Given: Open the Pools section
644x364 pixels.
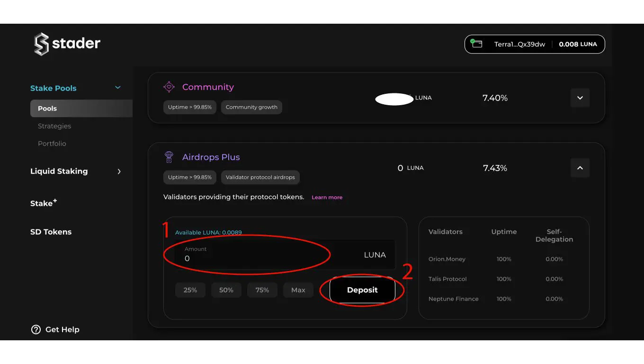Looking at the screenshot, I should pyautogui.click(x=81, y=109).
